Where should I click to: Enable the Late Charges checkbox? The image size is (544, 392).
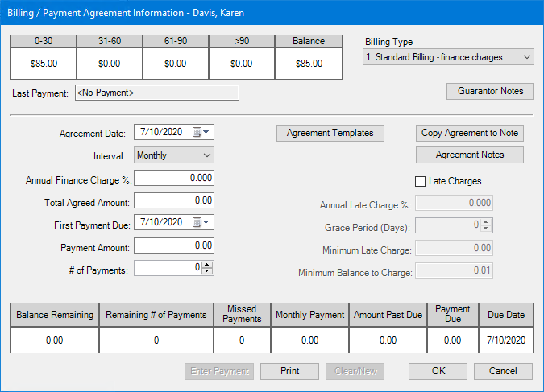(x=420, y=182)
